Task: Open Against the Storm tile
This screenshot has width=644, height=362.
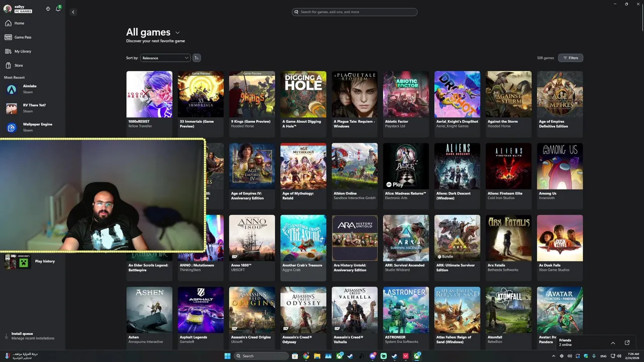Action: coord(509,104)
